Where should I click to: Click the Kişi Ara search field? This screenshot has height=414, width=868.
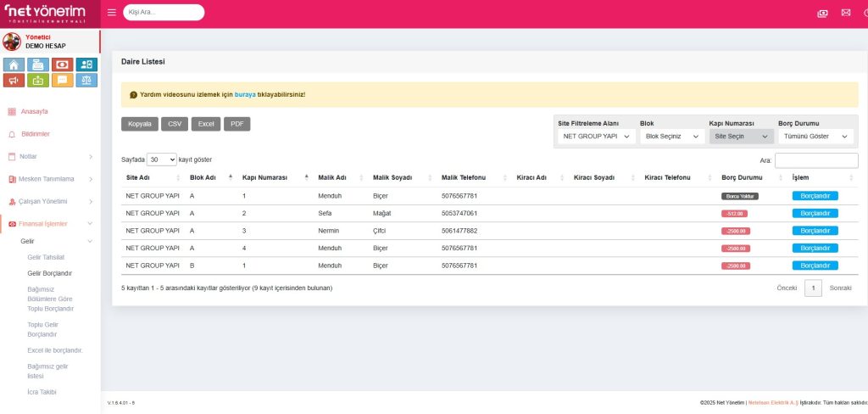coord(164,13)
